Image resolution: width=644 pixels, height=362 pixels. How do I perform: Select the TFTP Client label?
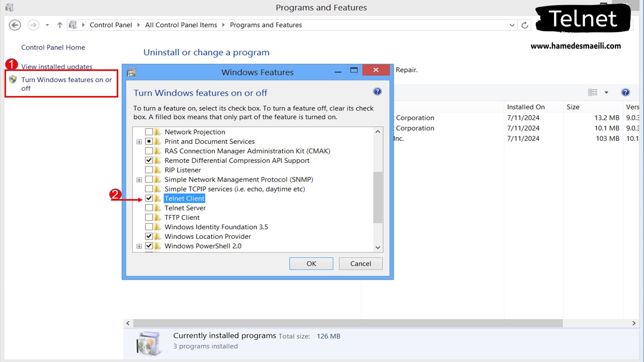click(x=182, y=217)
